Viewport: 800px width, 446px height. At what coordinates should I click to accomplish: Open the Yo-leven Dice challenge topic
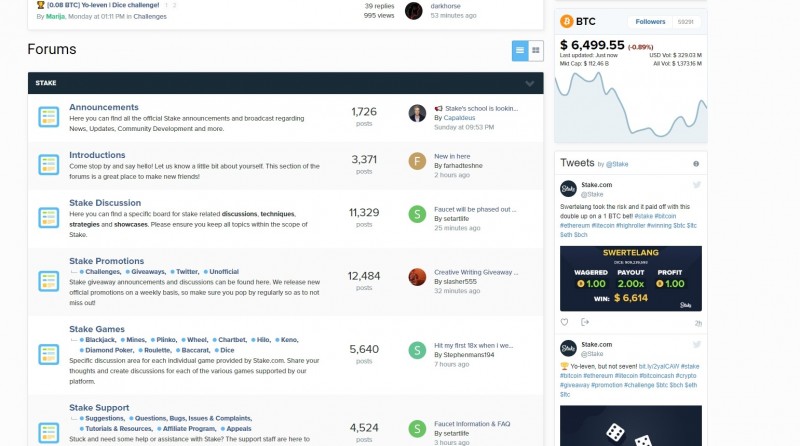point(103,6)
